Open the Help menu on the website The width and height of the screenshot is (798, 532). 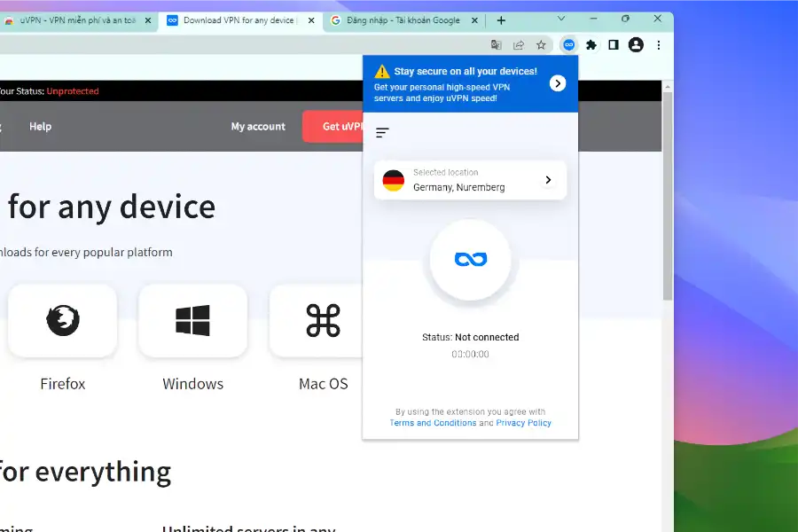tap(41, 126)
